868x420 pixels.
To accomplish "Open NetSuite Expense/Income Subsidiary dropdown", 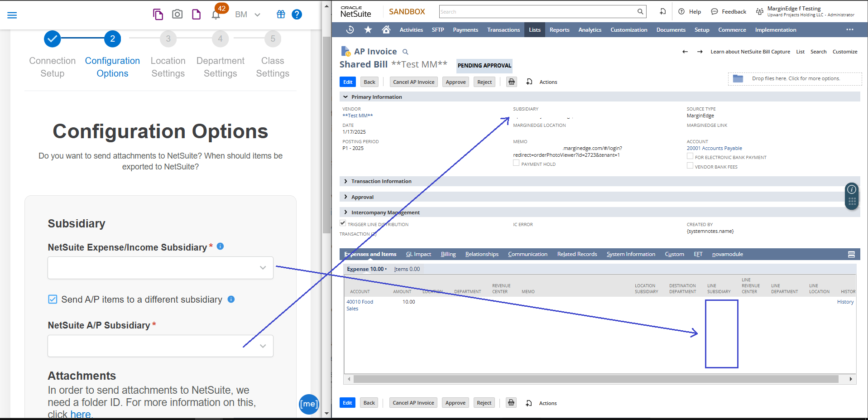I will pyautogui.click(x=160, y=268).
